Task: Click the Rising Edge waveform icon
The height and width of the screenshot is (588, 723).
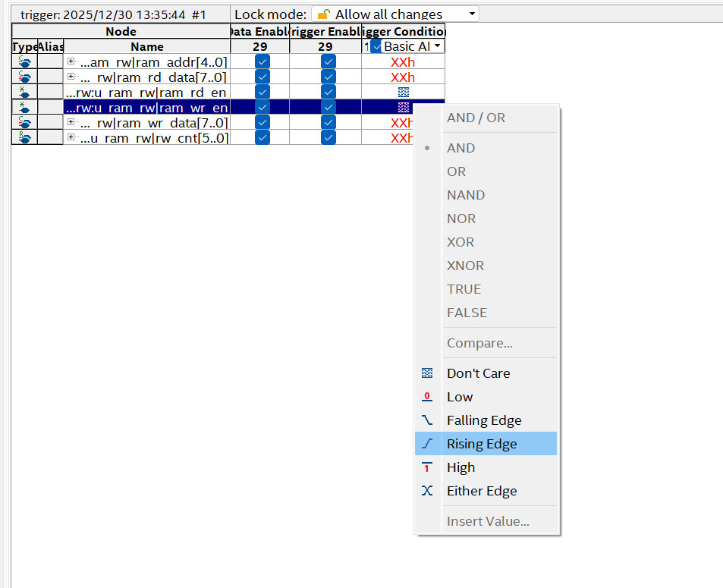Action: click(427, 444)
